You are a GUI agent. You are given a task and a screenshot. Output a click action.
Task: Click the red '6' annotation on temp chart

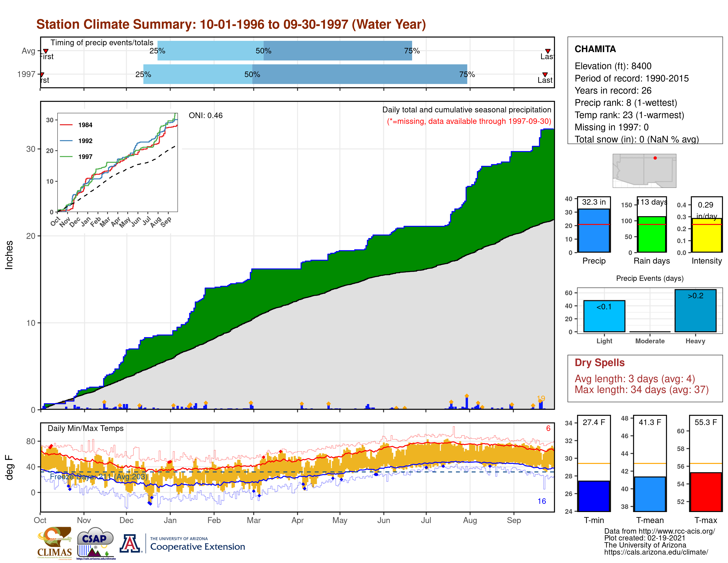pos(548,428)
